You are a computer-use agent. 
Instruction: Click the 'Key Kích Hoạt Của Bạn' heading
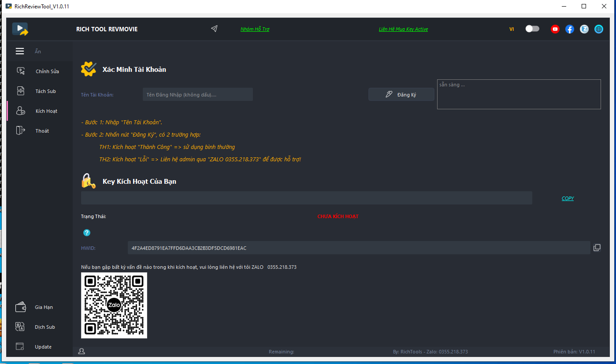[139, 182]
